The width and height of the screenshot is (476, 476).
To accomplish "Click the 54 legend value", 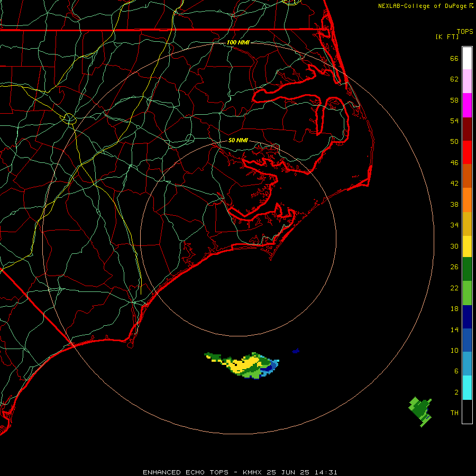I will tap(454, 121).
